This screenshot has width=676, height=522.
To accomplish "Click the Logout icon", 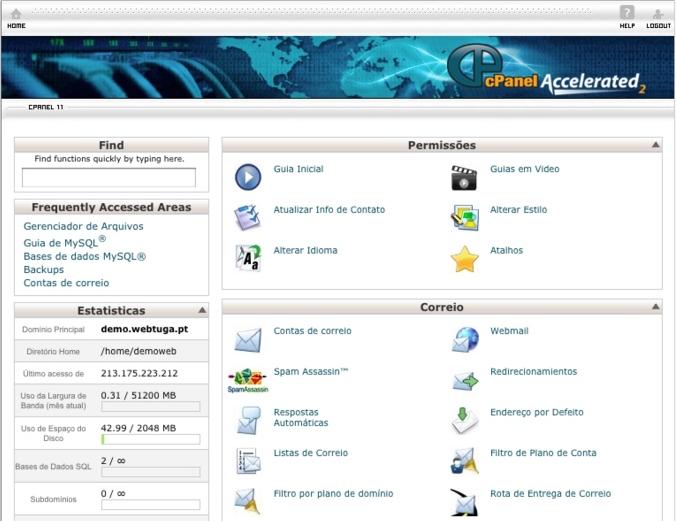I will [x=658, y=14].
